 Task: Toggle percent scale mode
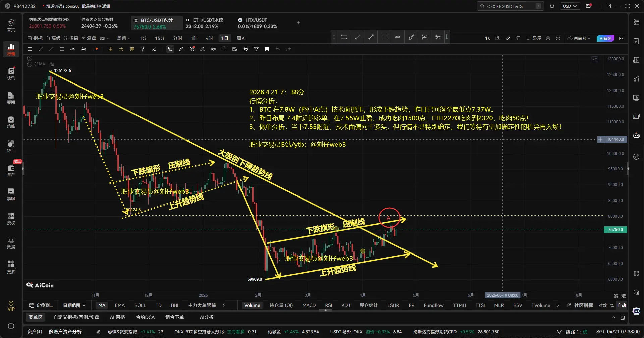point(612,305)
